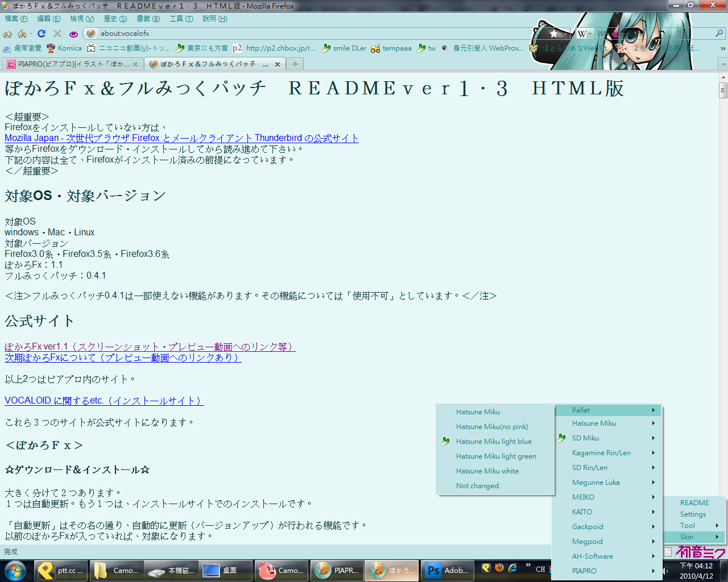Click the forward navigation icon
The height and width of the screenshot is (582, 728).
(x=22, y=34)
